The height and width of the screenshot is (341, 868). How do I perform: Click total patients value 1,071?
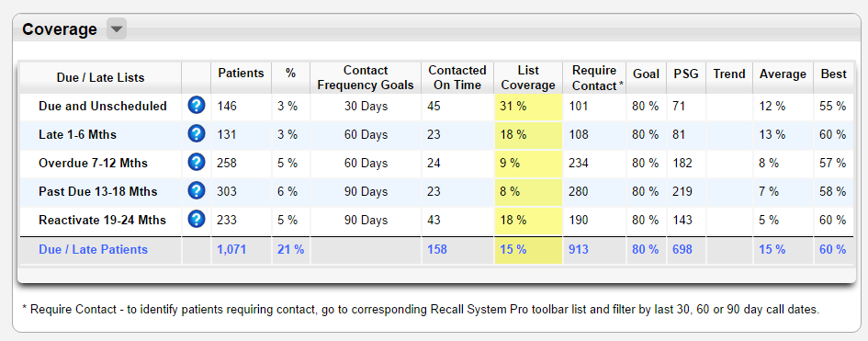(231, 250)
